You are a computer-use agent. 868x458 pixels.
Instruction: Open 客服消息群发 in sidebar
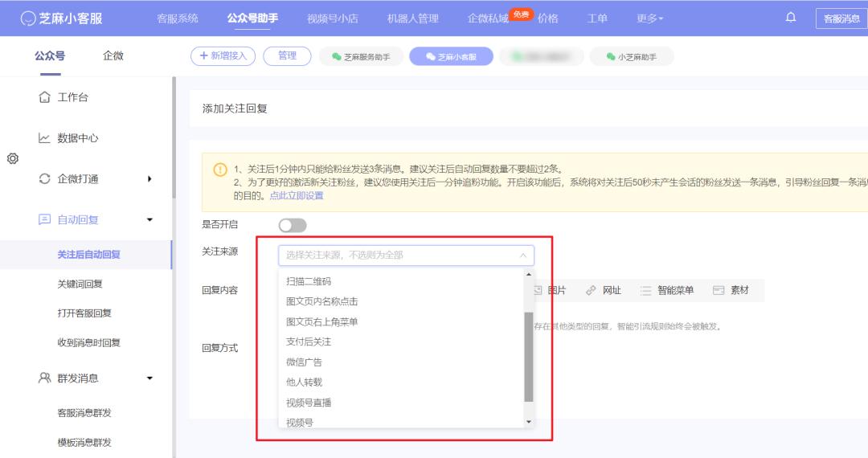point(84,413)
